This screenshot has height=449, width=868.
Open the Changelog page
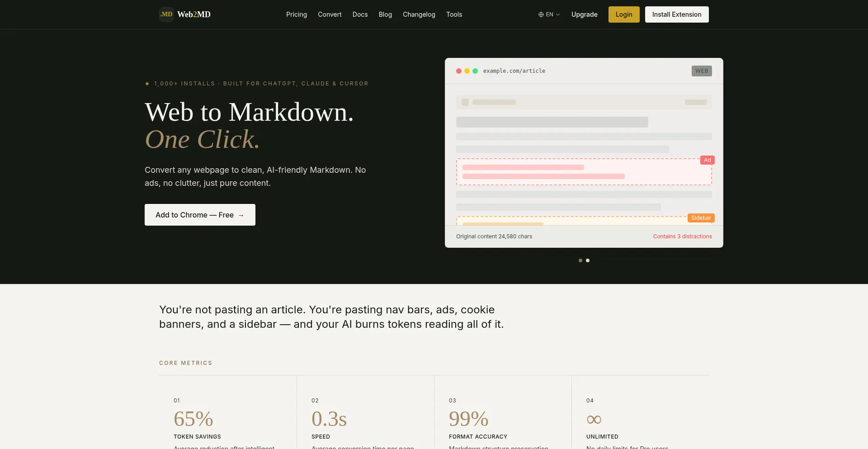(419, 14)
